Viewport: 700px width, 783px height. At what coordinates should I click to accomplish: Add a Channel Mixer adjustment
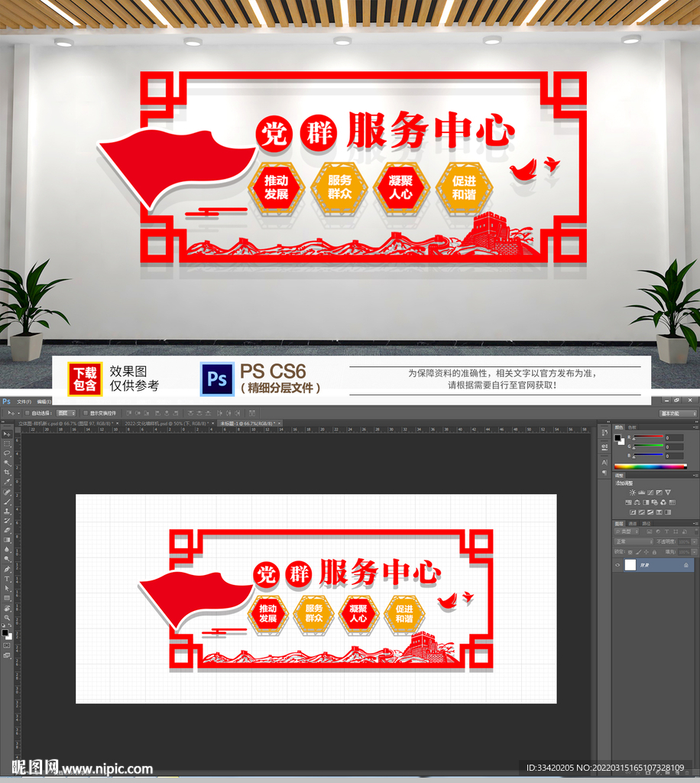click(663, 502)
